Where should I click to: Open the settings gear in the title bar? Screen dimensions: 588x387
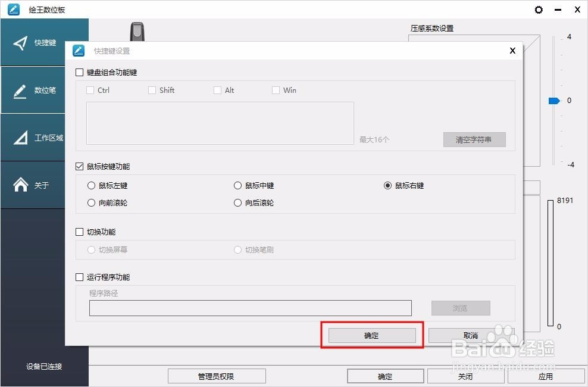tap(539, 10)
